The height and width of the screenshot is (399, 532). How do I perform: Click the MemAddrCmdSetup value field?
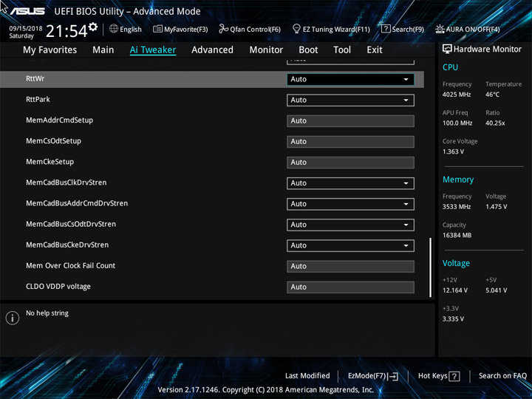point(350,120)
